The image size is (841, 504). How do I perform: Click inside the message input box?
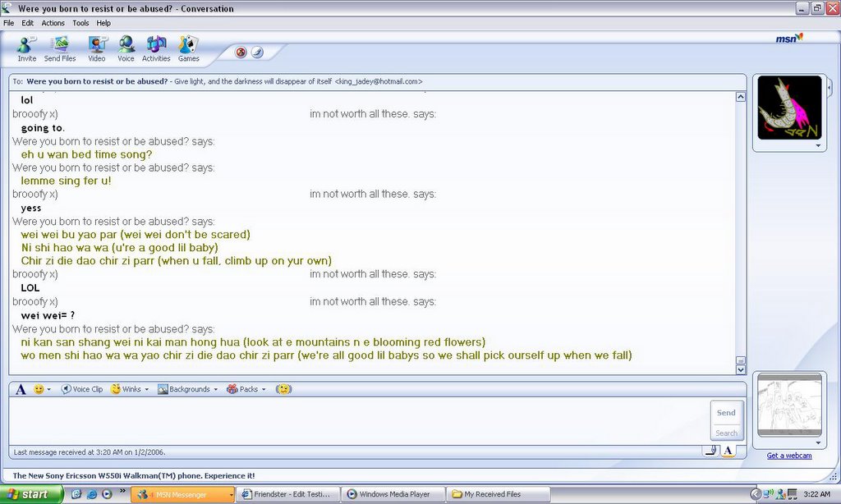pos(358,421)
